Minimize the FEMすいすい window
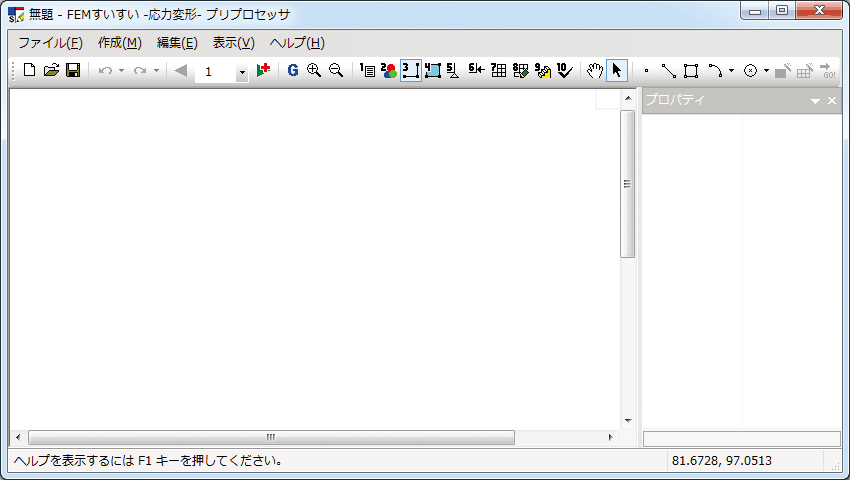The image size is (850, 480). (755, 11)
